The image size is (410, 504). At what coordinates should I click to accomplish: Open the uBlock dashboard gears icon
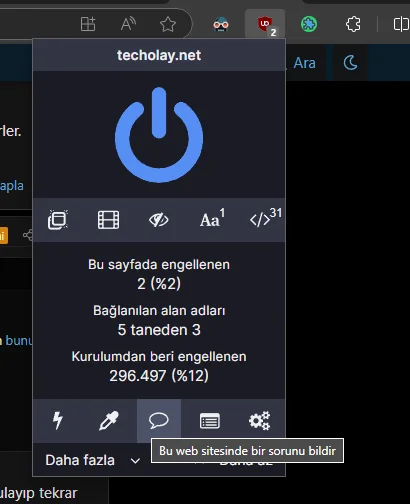click(260, 421)
